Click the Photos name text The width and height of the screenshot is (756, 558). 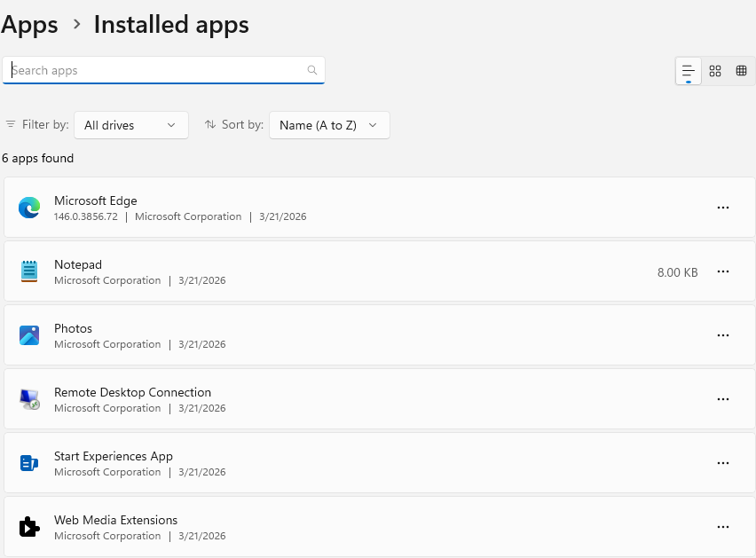73,328
